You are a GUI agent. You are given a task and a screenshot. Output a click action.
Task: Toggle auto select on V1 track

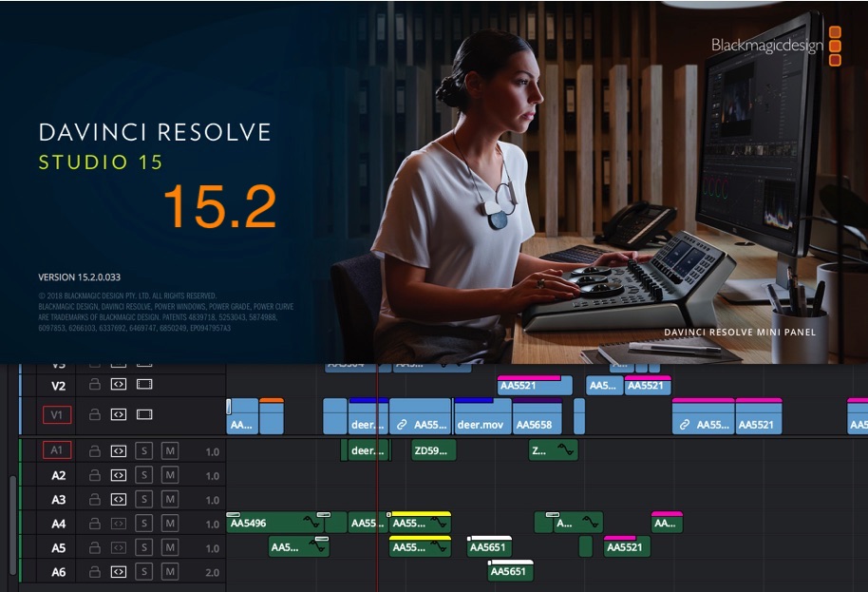pos(119,414)
